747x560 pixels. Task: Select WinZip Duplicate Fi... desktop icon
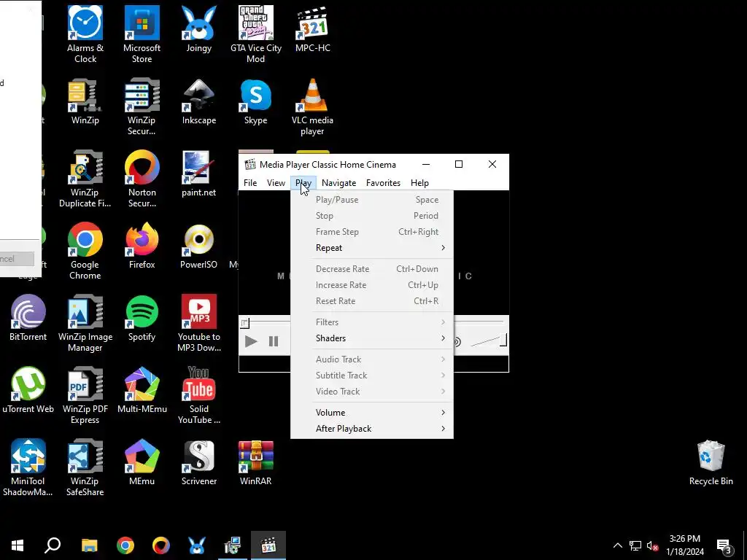[85, 179]
